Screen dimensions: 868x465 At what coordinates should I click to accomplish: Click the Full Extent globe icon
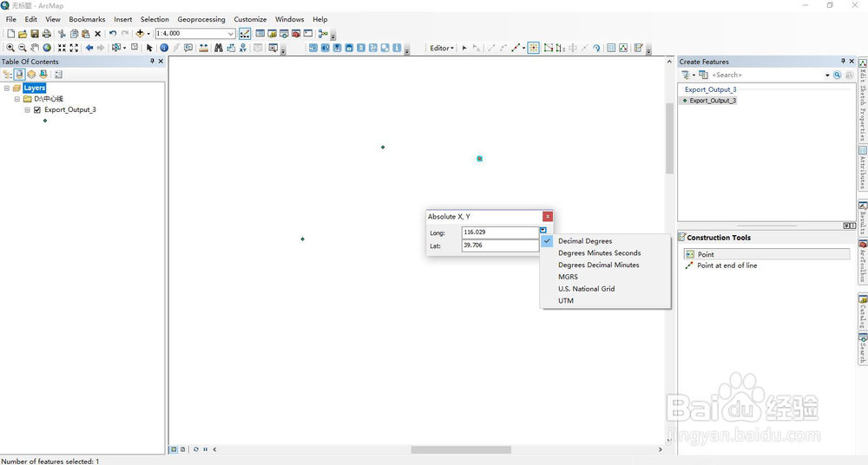(47, 49)
